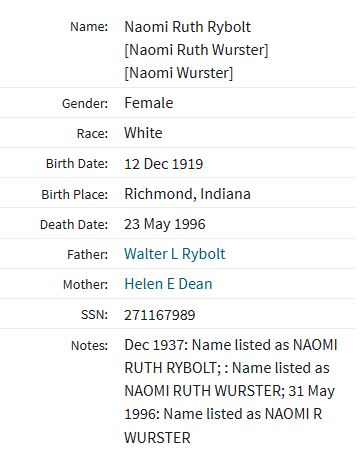Open the Walter L Rybolt father link
362x452 pixels.
point(175,254)
